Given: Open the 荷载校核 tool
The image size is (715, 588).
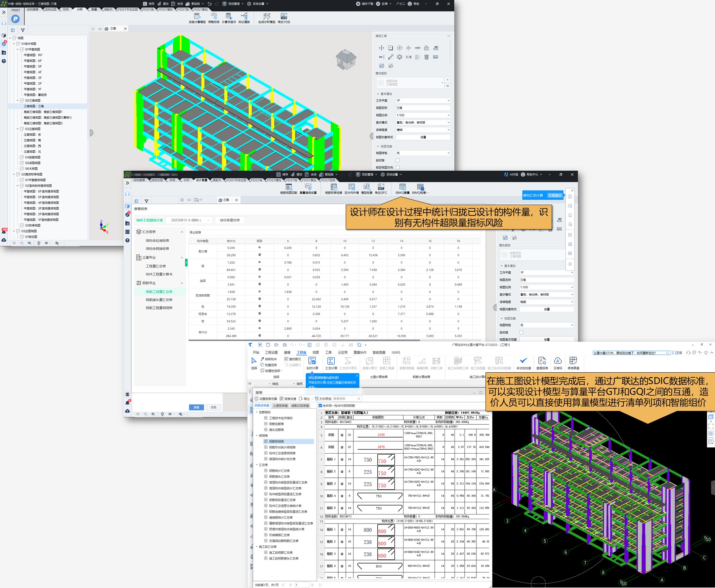Looking at the screenshot, I should pos(214,16).
